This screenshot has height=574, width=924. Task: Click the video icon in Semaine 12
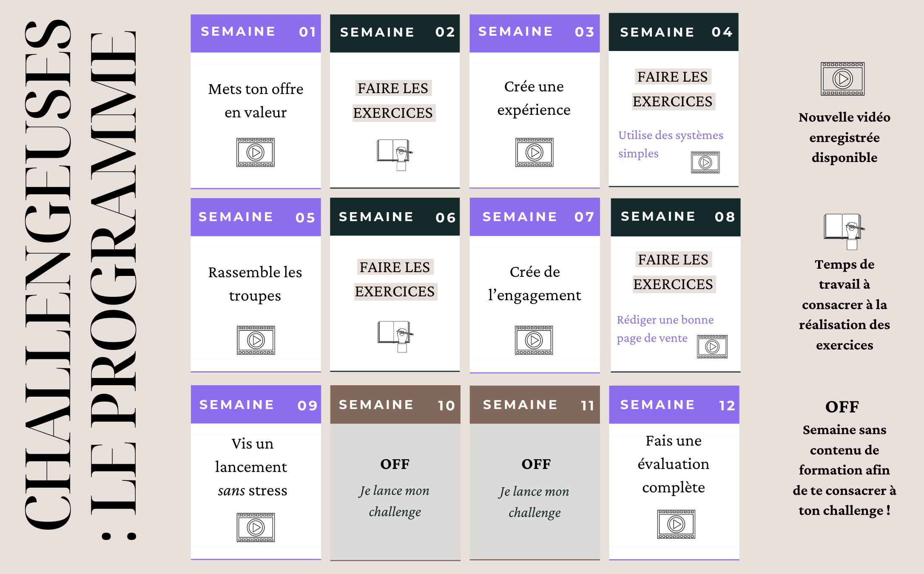click(x=676, y=524)
